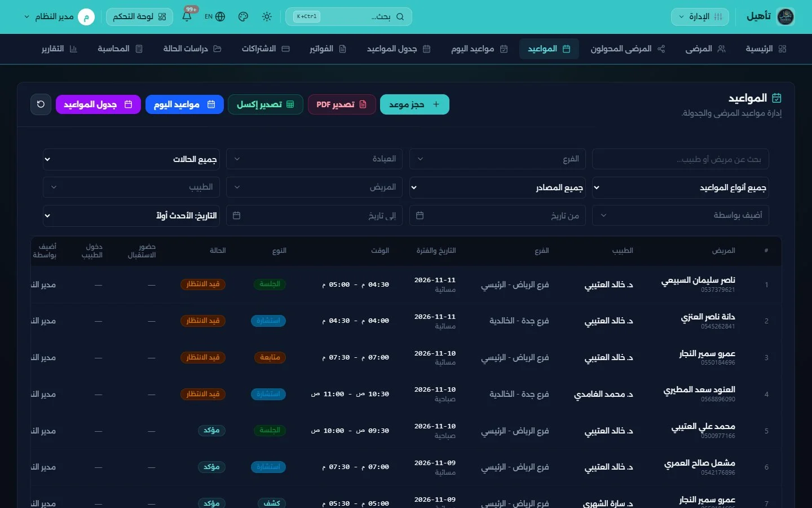Click the chart icon of التقارير

73,49
